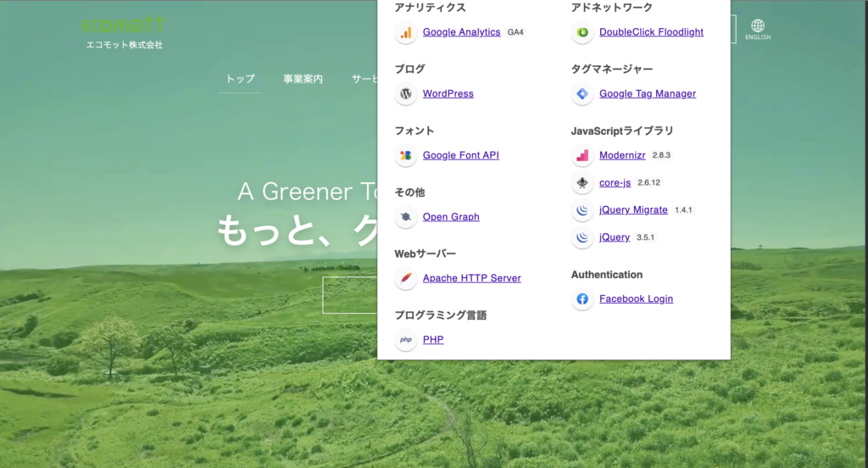Viewport: 868px width, 468px height.
Task: Click the Google Tag Manager icon
Action: [582, 93]
